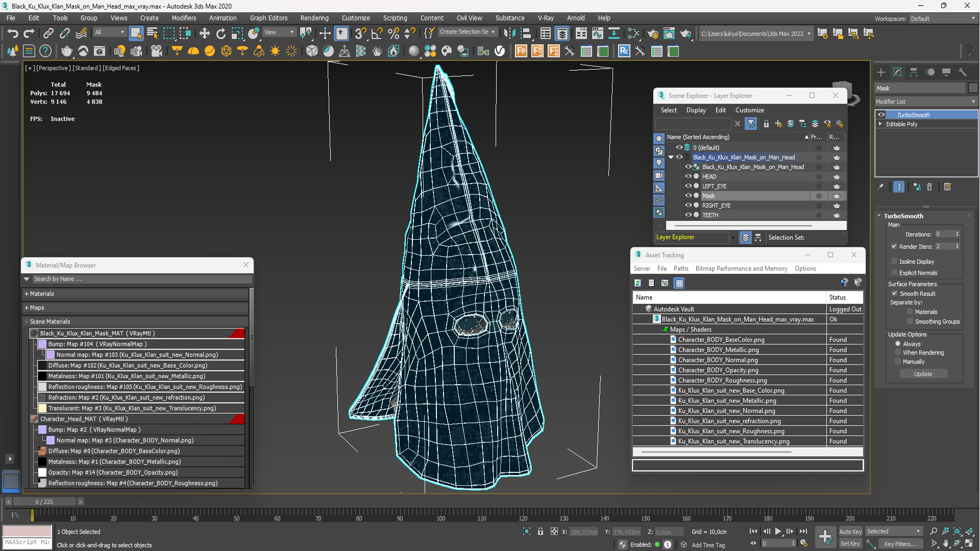Click the TurboSmooth Update button

(923, 374)
